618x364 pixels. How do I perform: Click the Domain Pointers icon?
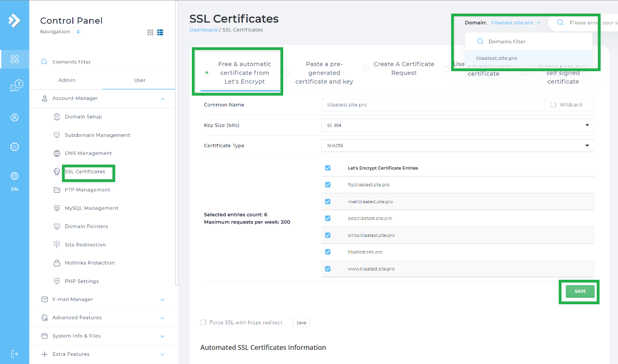tap(57, 227)
